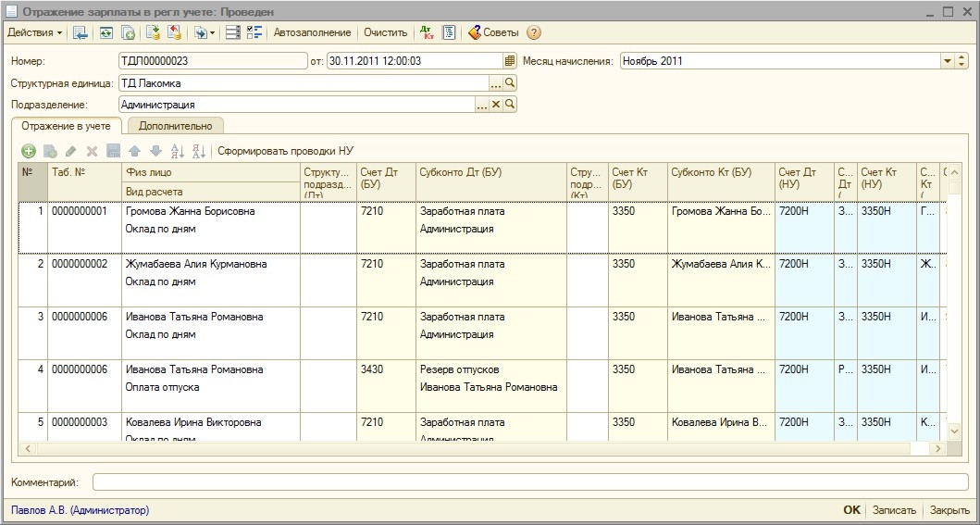980x525 pixels.
Task: Click ellipsis select button for Подразделение
Action: click(x=482, y=105)
